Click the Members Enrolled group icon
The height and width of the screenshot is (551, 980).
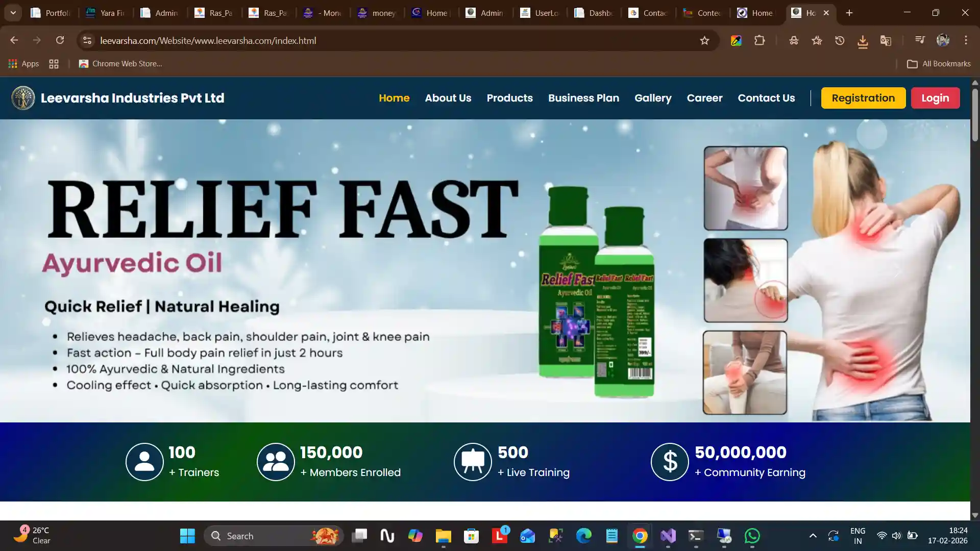(x=276, y=462)
